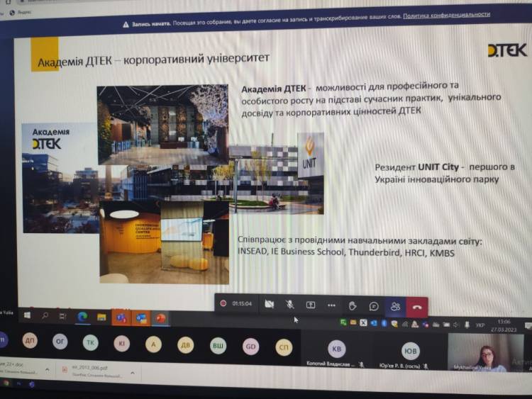Click the share screen icon
532x399 pixels.
[311, 305]
